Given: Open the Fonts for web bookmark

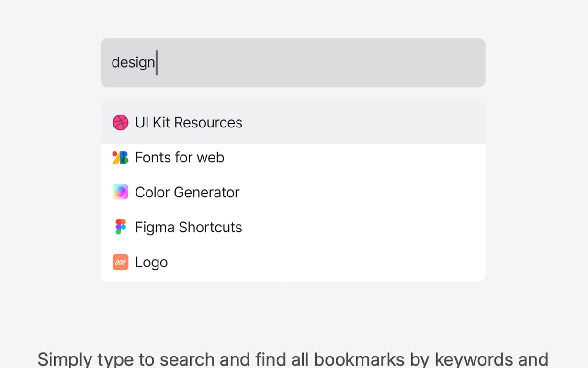Looking at the screenshot, I should 180,158.
